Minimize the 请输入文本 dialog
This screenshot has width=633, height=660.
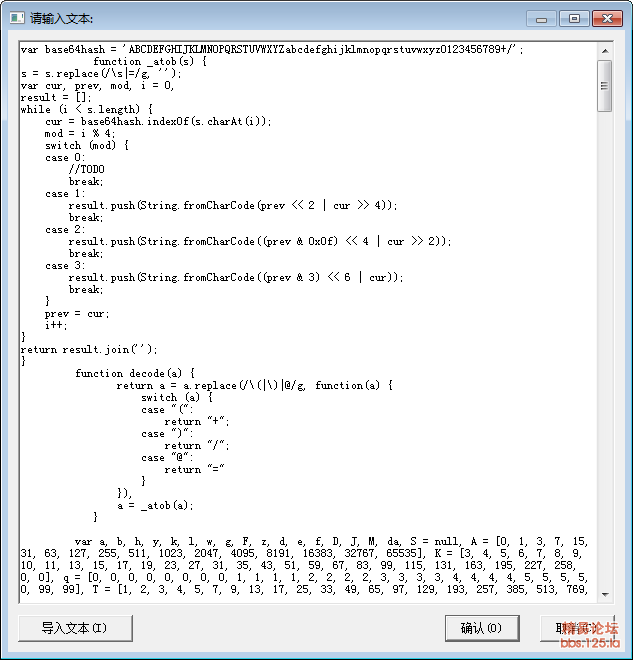(x=542, y=19)
